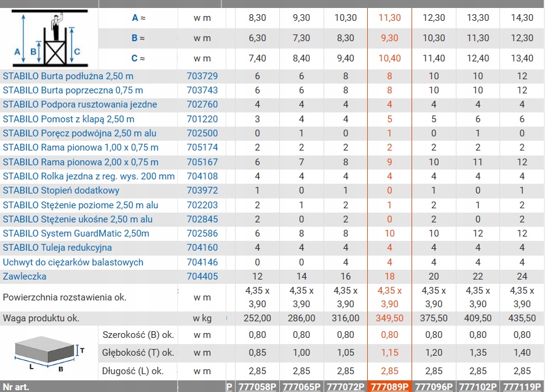Viewport: 545px width, 392px height.
Task: Click article number link 702760
Action: pyautogui.click(x=202, y=104)
